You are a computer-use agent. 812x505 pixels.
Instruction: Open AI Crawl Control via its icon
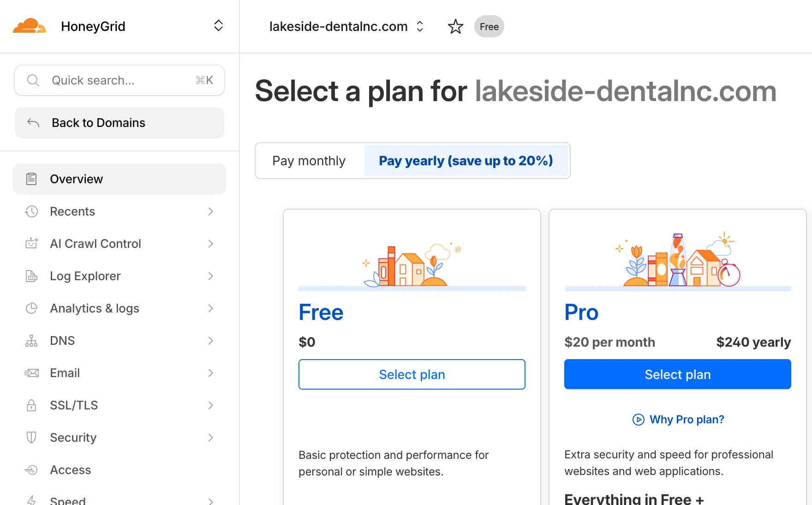point(31,244)
